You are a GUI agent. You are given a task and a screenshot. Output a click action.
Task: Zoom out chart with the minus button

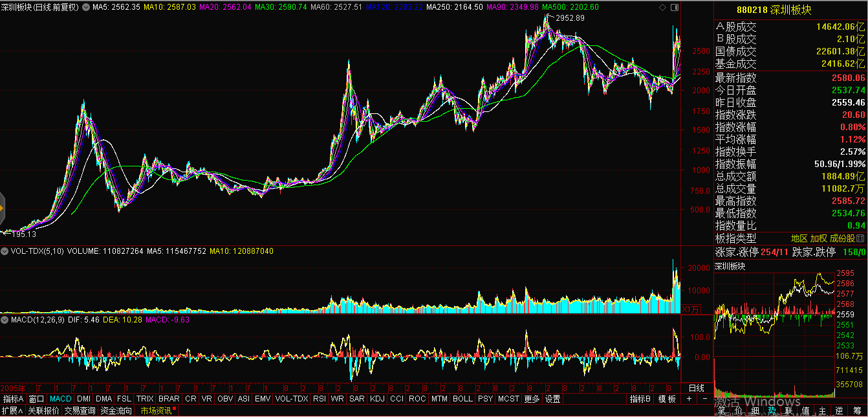pos(704,399)
